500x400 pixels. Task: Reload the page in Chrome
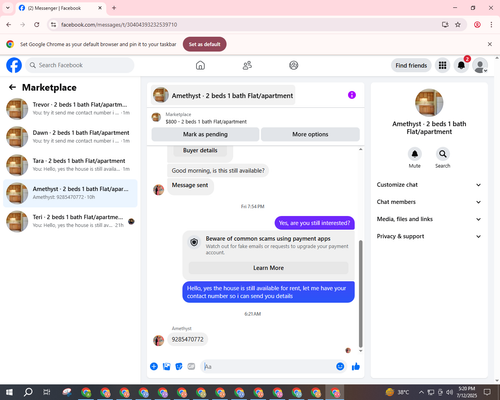[37, 25]
